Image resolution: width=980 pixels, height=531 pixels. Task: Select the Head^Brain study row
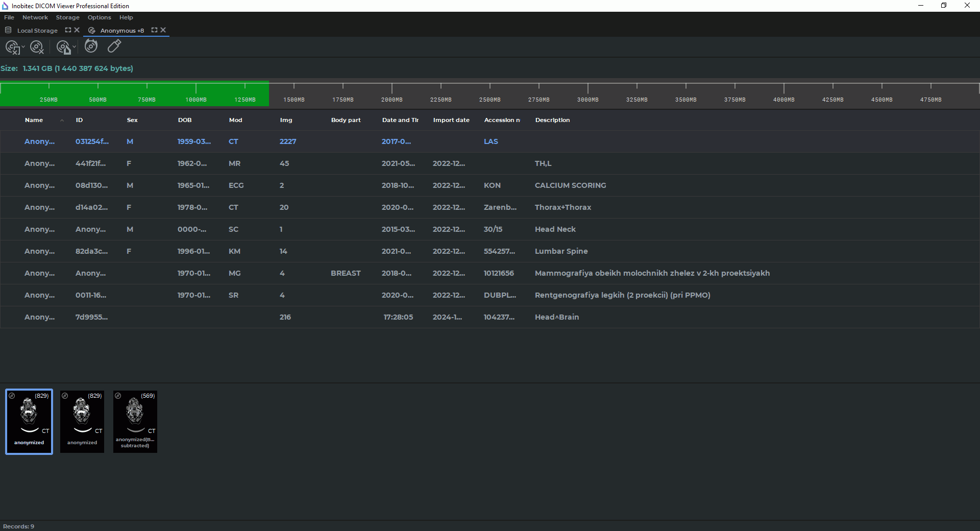click(556, 317)
